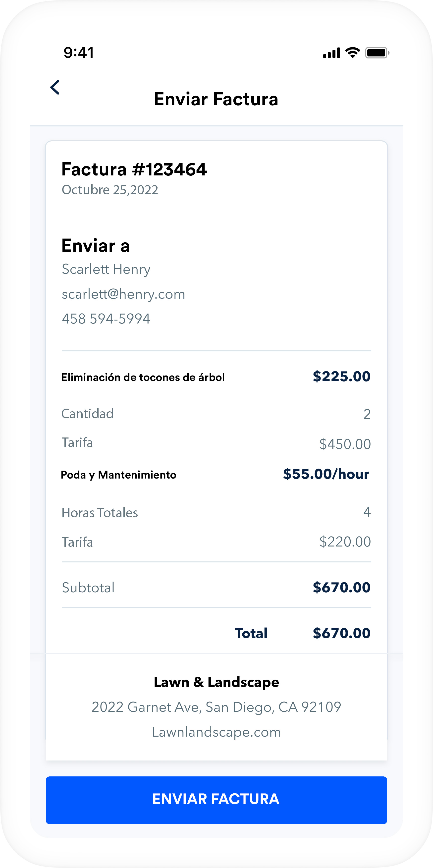Open the scarlett@henry.com email address

[123, 294]
